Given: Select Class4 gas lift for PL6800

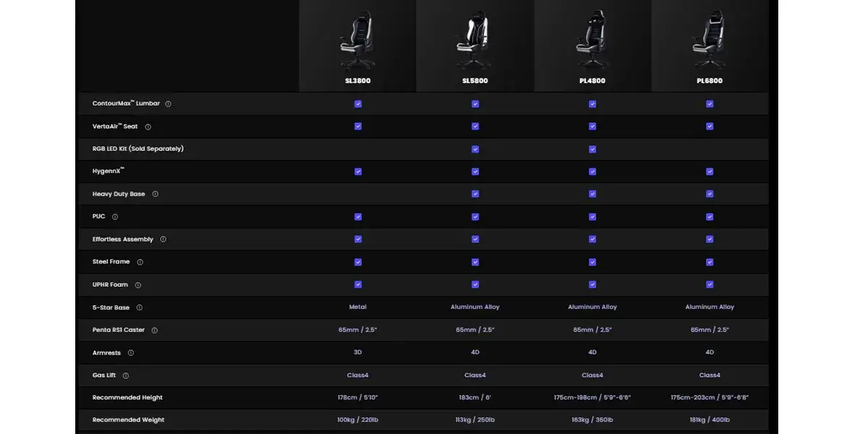Looking at the screenshot, I should click(710, 375).
